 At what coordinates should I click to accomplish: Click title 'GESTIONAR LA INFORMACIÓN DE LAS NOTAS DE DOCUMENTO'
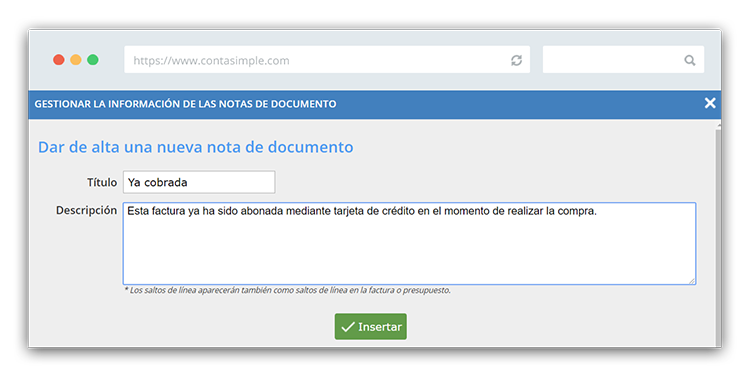click(185, 104)
